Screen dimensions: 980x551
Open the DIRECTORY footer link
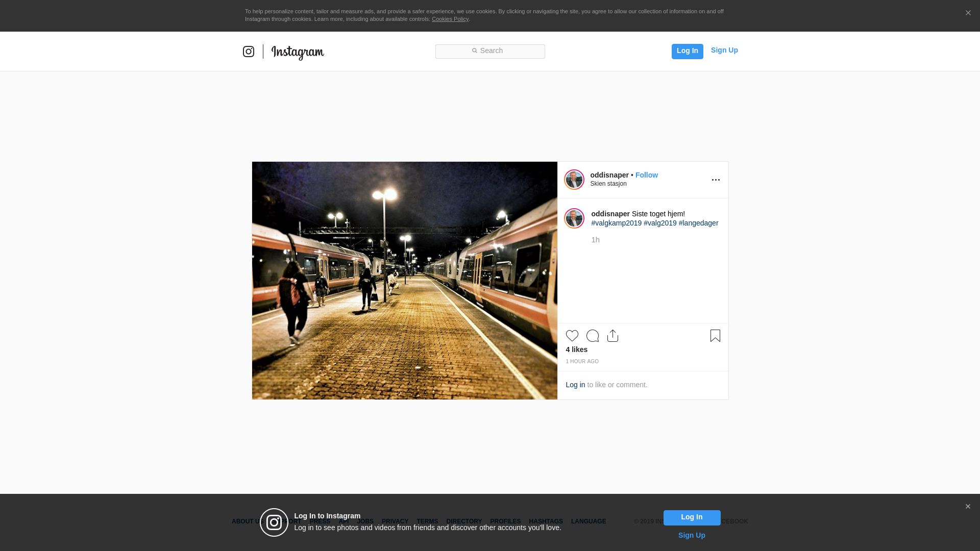[x=464, y=521]
